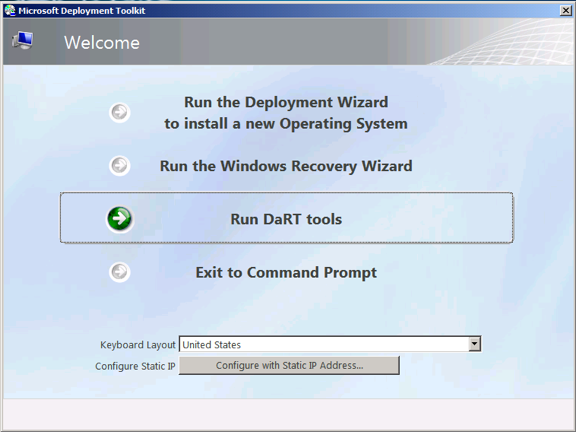Choose Run the Windows Recovery Wizard label

(x=286, y=166)
